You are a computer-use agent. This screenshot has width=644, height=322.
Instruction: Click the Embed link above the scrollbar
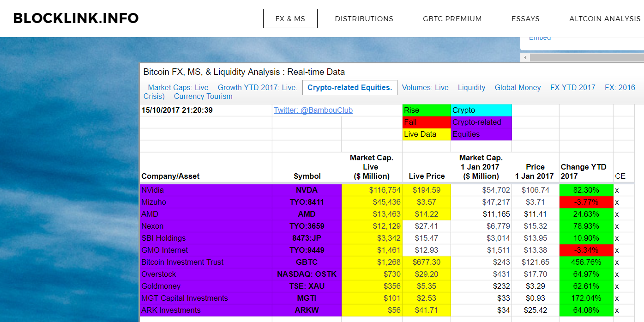(540, 38)
